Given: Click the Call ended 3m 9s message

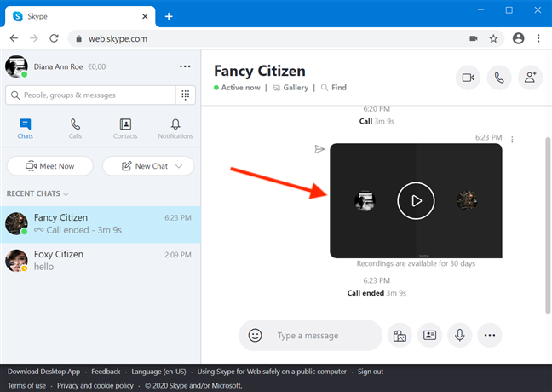Looking at the screenshot, I should (377, 293).
